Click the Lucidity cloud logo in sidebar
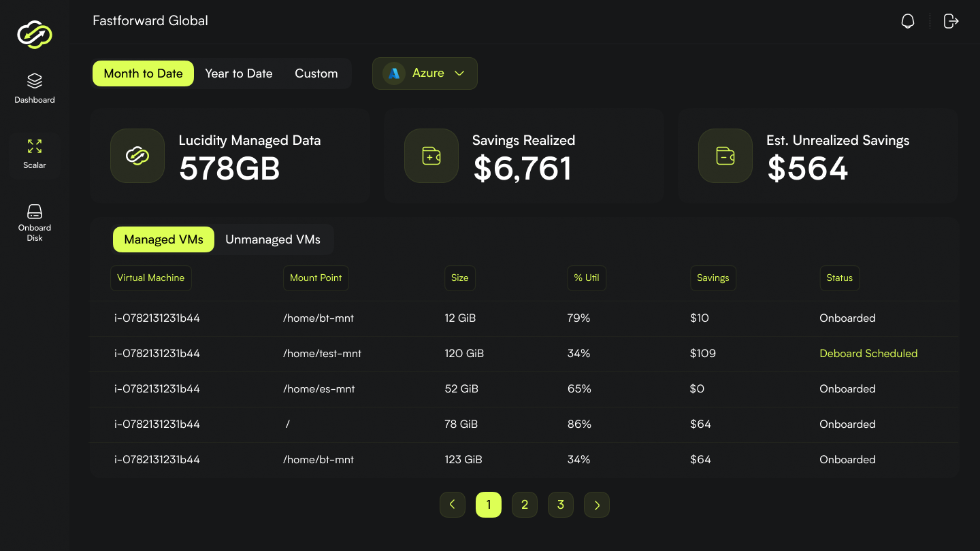980x551 pixels. (x=35, y=33)
